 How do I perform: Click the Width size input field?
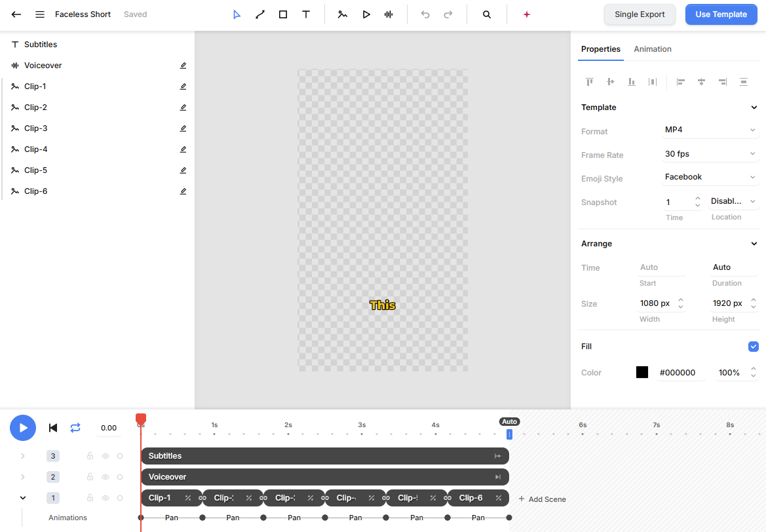tap(661, 303)
